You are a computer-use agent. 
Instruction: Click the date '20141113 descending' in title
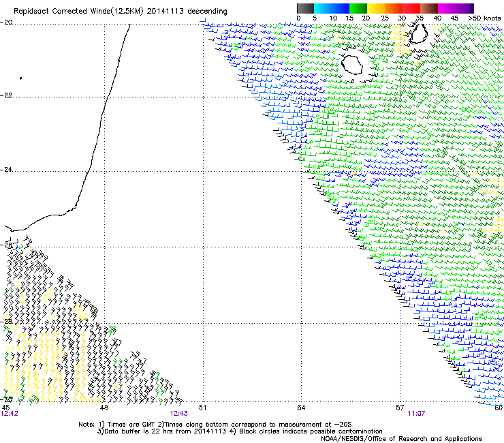[187, 12]
